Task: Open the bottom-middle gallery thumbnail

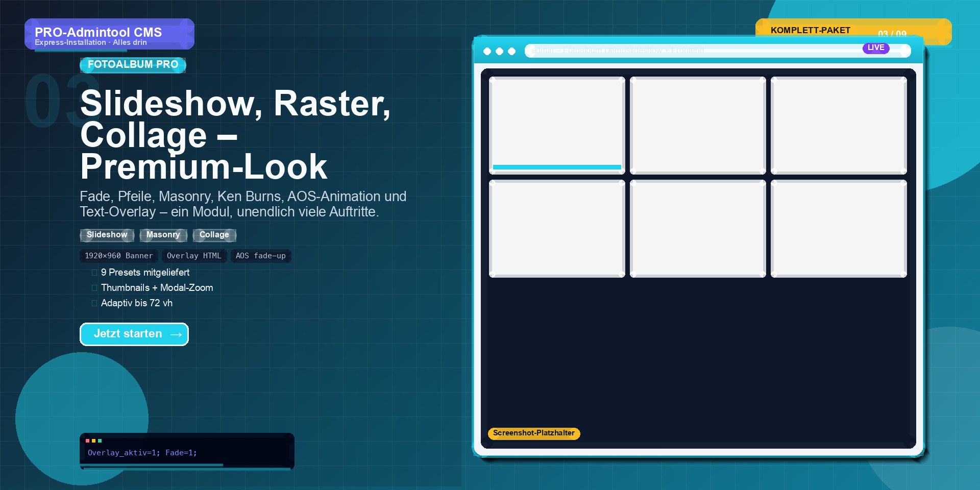Action: point(698,229)
